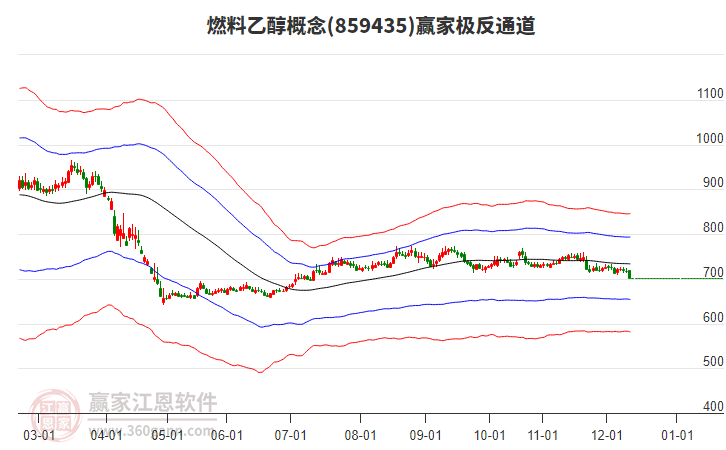This screenshot has height=450, width=726.
Task: Click the 05-01 date axis label
Action: [x=168, y=435]
